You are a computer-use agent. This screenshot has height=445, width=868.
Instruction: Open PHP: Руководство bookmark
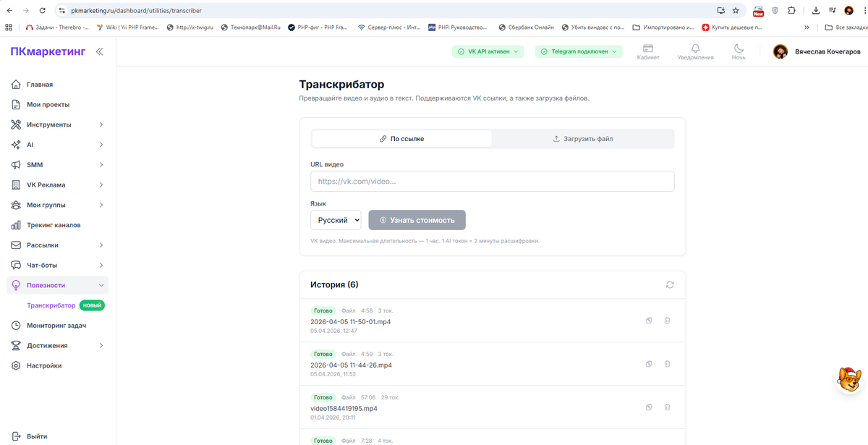tap(458, 27)
